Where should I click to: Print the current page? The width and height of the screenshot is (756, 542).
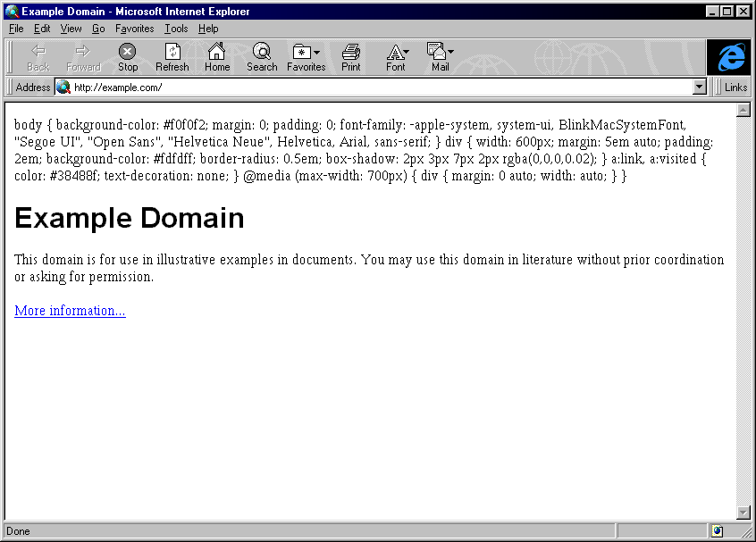coord(350,57)
